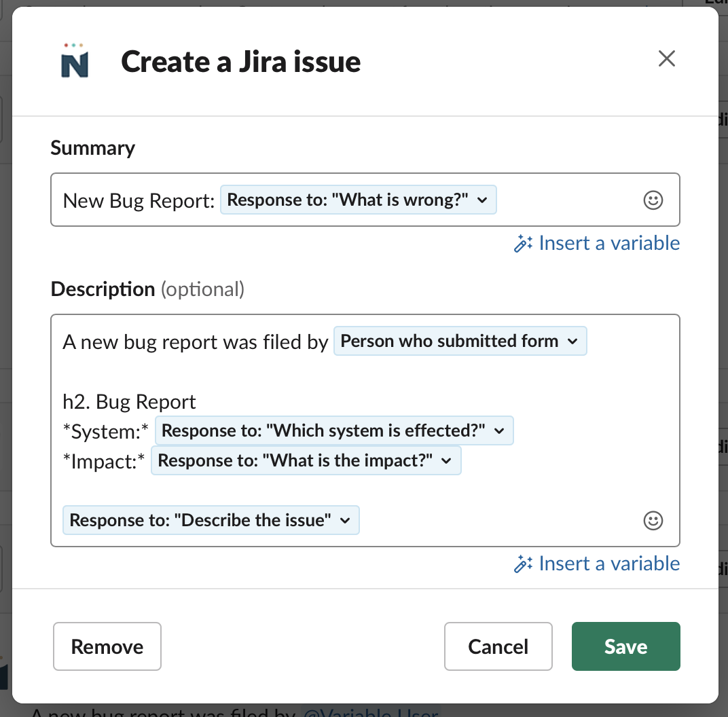Close the Create a Jira issue dialog
This screenshot has width=728, height=717.
pos(666,59)
